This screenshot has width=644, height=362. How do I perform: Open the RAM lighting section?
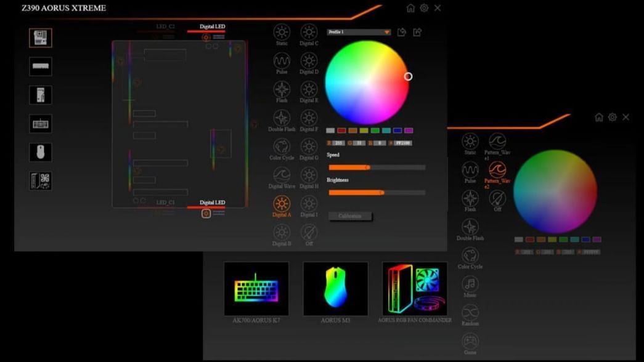click(39, 66)
